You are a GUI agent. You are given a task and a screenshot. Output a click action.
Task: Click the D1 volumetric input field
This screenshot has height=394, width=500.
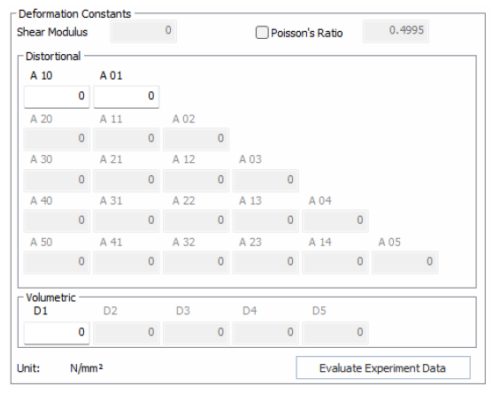(x=57, y=332)
